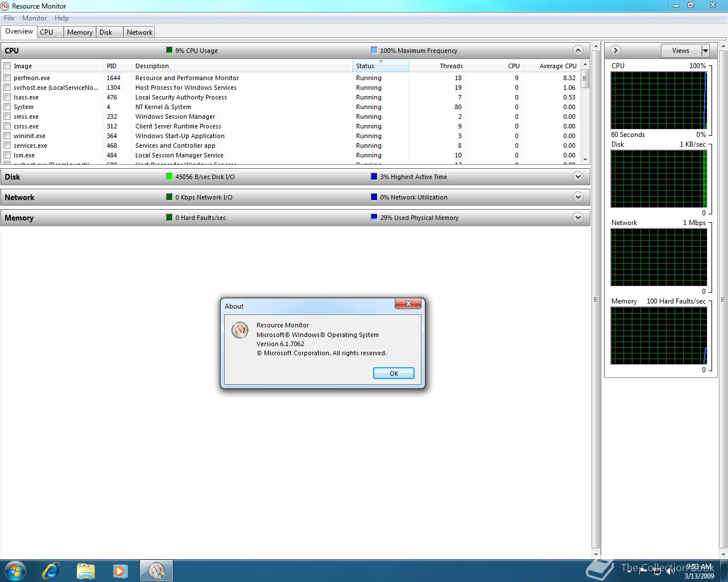728x582 pixels.
Task: Open the Monitor menu
Action: 35,18
